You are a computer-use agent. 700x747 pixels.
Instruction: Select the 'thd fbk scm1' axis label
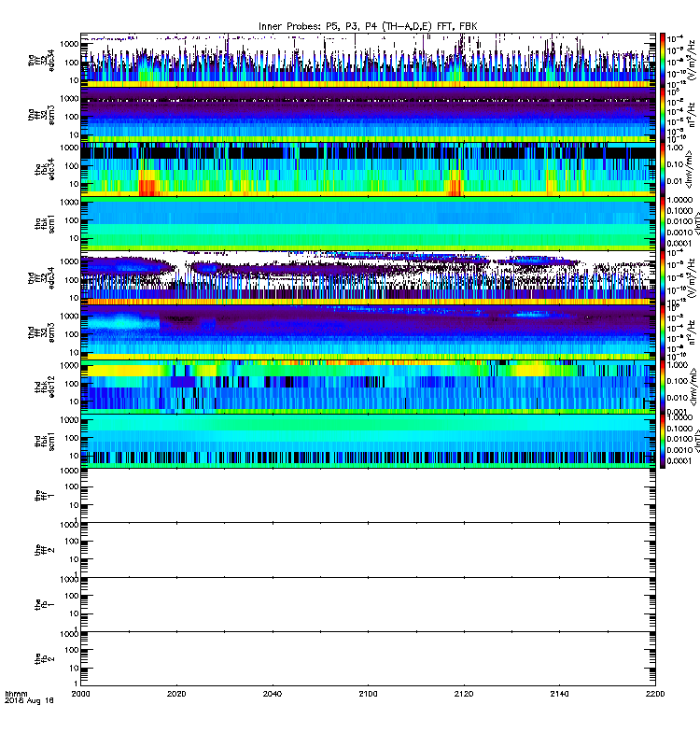(45, 442)
